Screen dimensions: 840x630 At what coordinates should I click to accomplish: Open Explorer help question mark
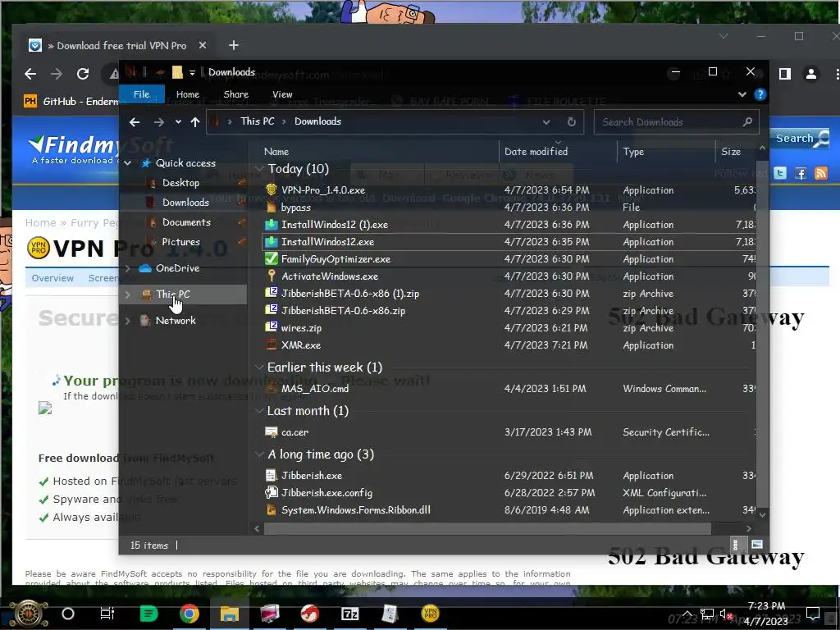click(x=760, y=94)
